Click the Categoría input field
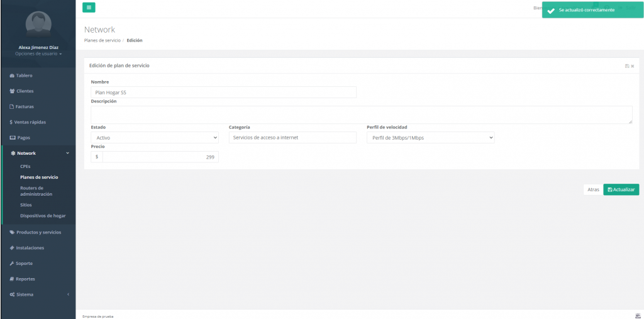The image size is (644, 319). (x=292, y=138)
